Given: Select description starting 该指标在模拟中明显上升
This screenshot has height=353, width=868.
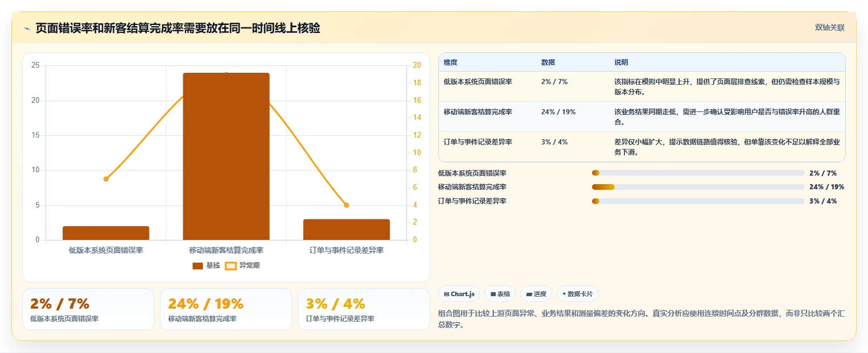Looking at the screenshot, I should [727, 86].
